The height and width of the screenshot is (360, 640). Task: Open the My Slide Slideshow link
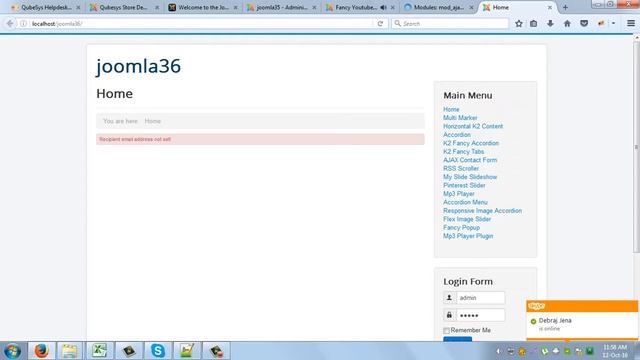(x=470, y=177)
